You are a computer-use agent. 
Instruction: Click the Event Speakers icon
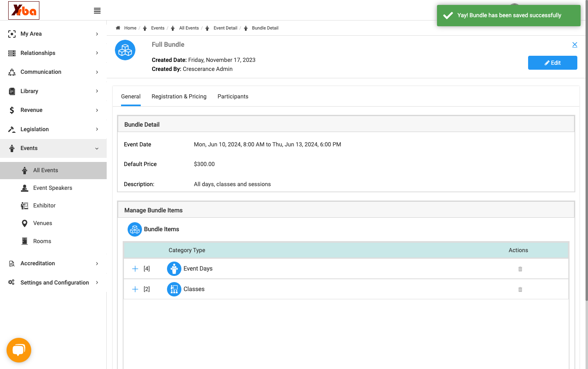pyautogui.click(x=25, y=188)
